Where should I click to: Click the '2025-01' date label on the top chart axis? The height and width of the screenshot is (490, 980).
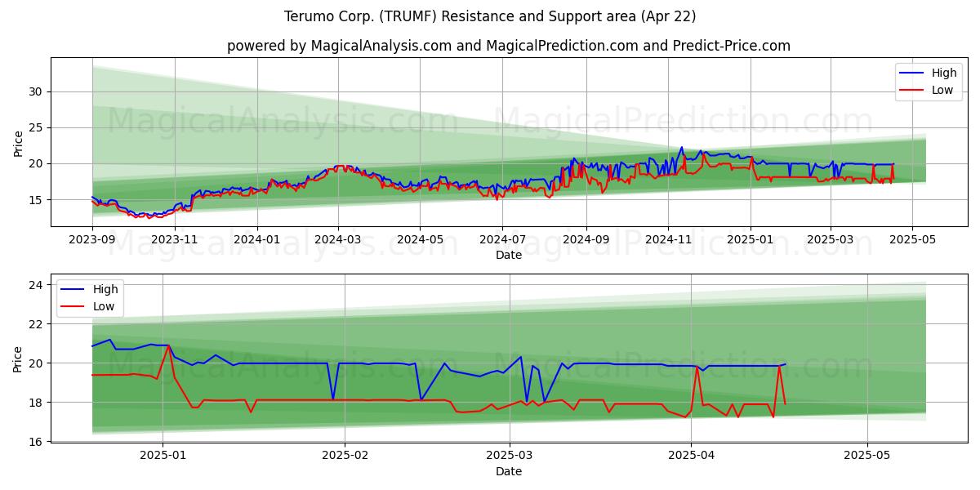click(x=751, y=240)
